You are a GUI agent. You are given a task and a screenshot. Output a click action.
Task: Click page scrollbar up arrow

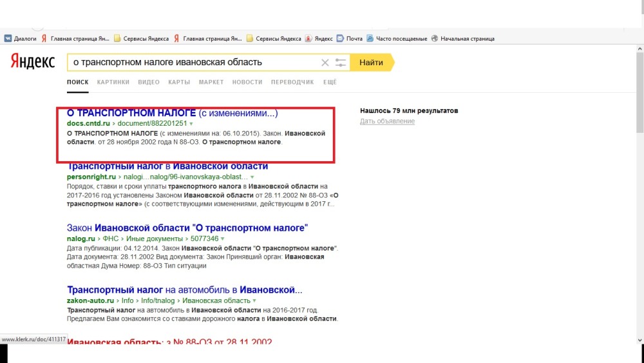[x=640, y=49]
